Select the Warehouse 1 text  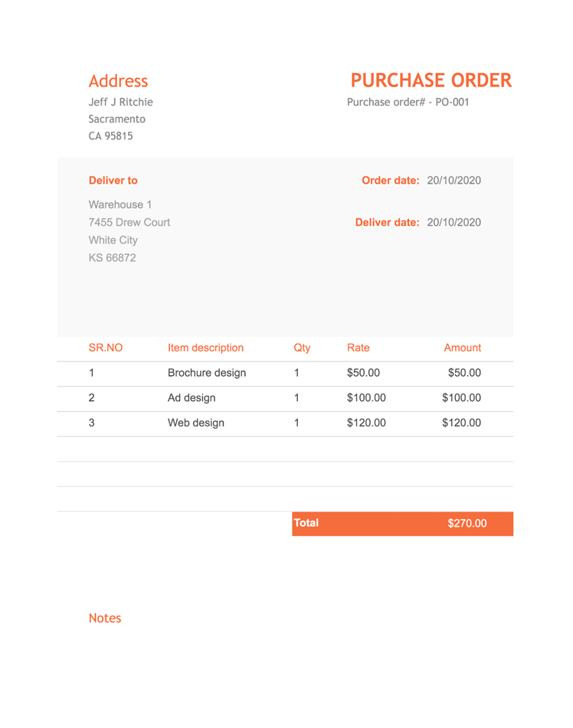click(x=120, y=204)
